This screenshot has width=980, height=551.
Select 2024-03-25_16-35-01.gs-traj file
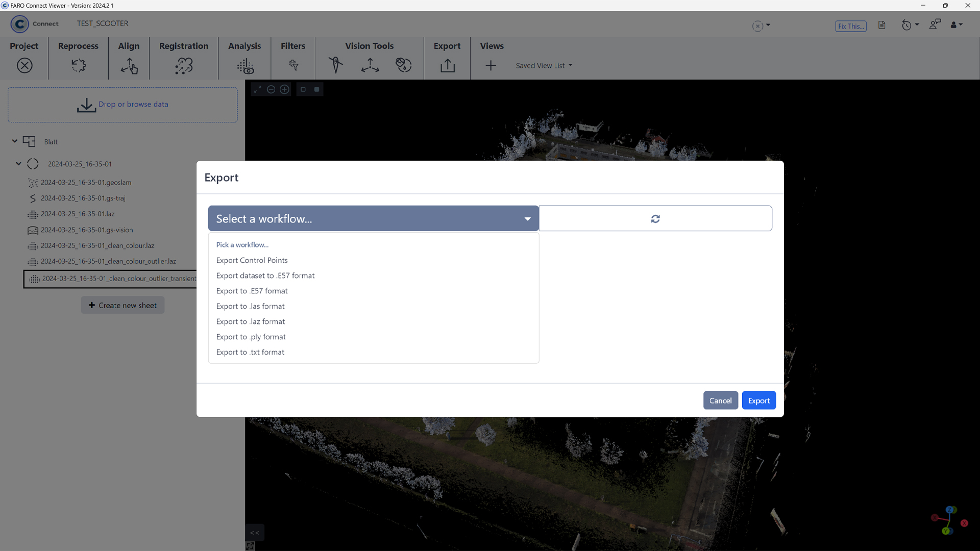pos(83,198)
